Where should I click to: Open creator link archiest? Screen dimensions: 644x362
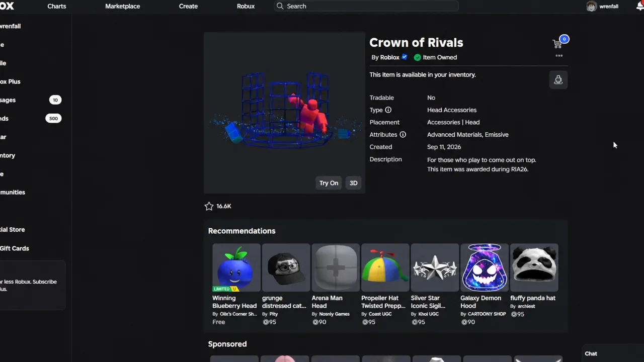click(526, 306)
